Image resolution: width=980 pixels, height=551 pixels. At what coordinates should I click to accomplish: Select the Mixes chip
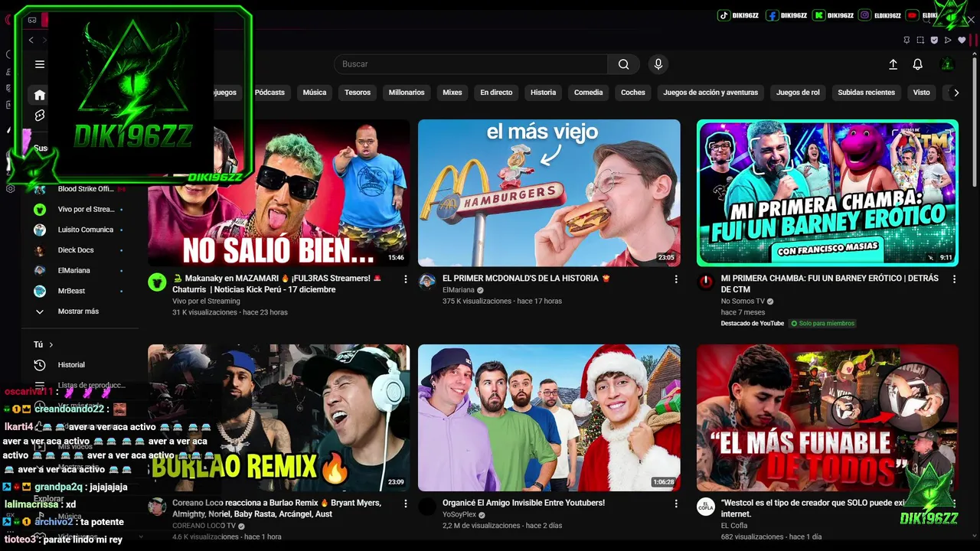coord(452,93)
